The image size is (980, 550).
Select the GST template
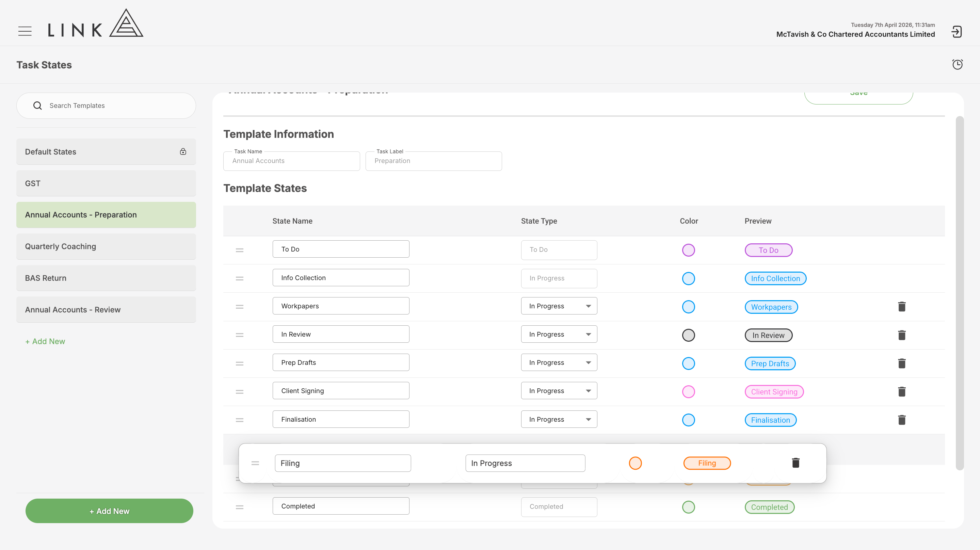tap(106, 183)
